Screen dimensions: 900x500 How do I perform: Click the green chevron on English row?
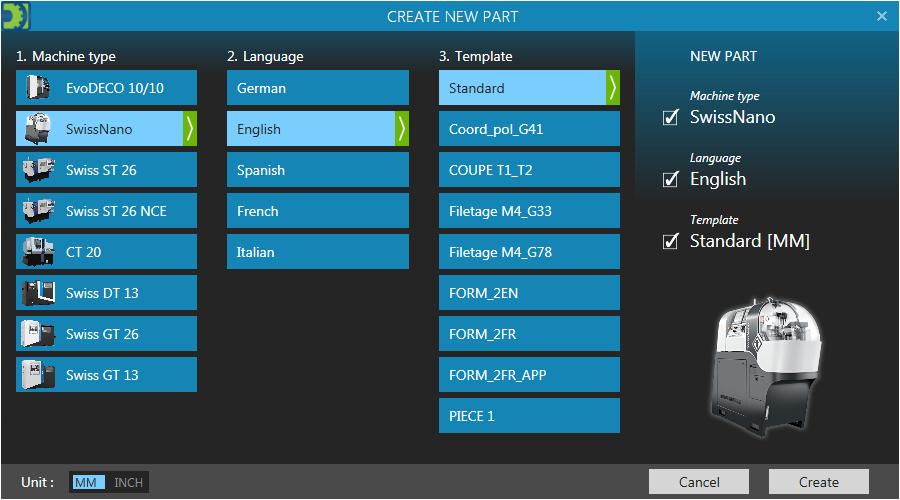[x=402, y=129]
